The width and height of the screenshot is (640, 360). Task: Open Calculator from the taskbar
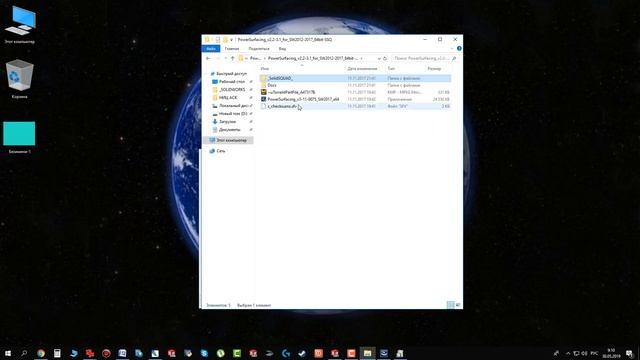[x=57, y=353]
